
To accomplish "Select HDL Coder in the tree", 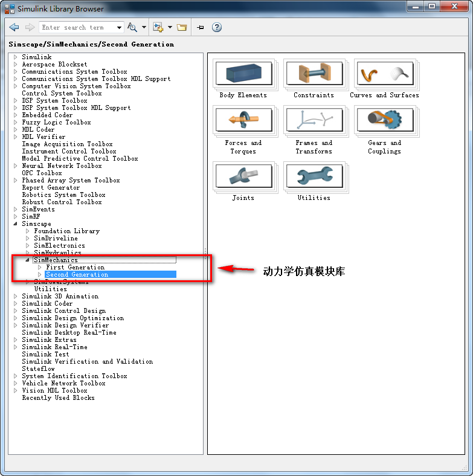I will pyautogui.click(x=38, y=130).
